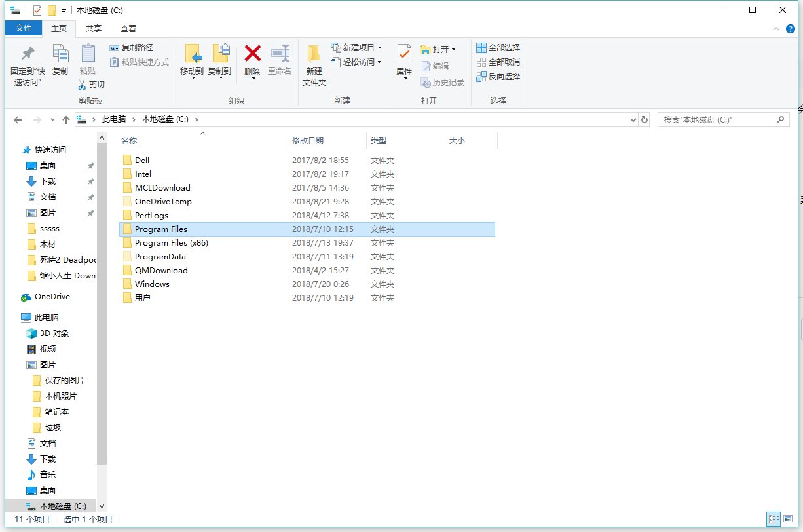Select the Windows folder in file list
This screenshot has height=532, width=803.
(152, 284)
